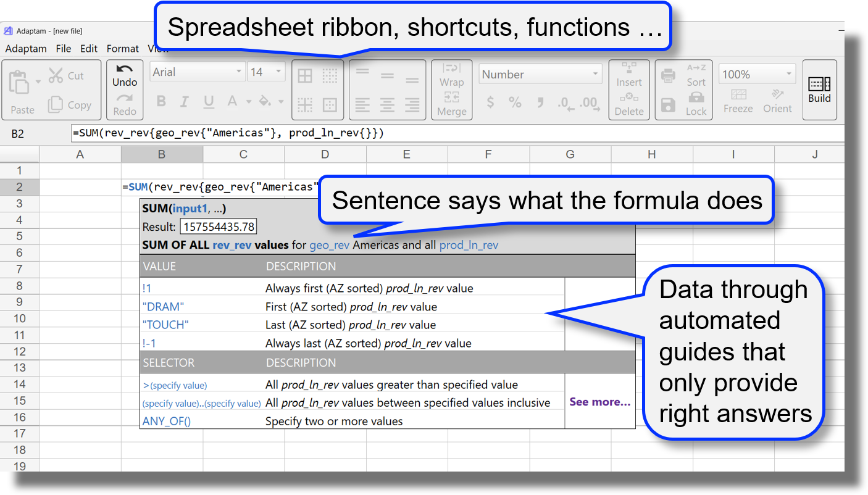Open the font size dropdown showing 14
Screen dimensions: 868x495
pos(266,72)
